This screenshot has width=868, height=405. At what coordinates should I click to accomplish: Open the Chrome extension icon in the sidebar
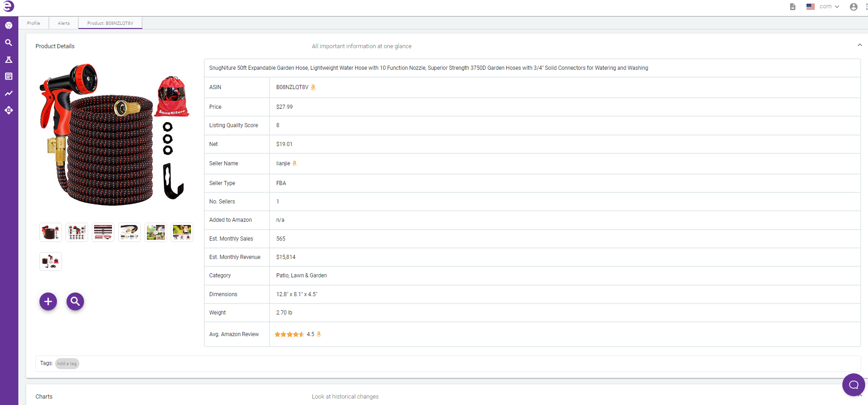9,25
